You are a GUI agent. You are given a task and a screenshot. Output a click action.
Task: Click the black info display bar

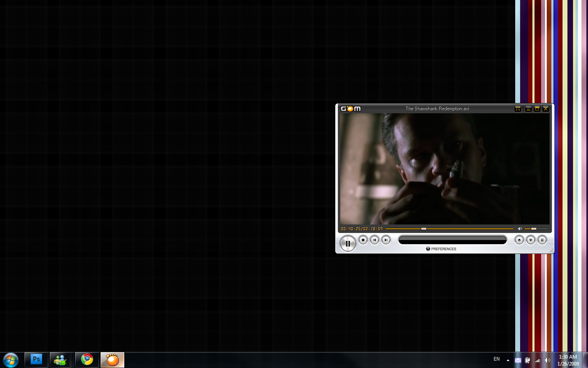(453, 240)
